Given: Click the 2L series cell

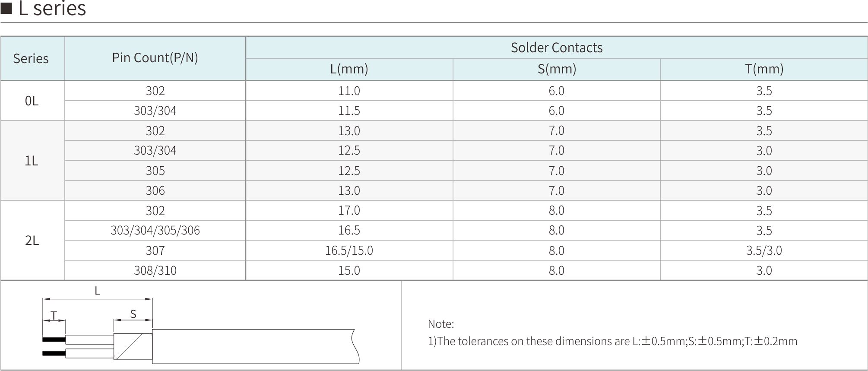Looking at the screenshot, I should click(x=32, y=240).
